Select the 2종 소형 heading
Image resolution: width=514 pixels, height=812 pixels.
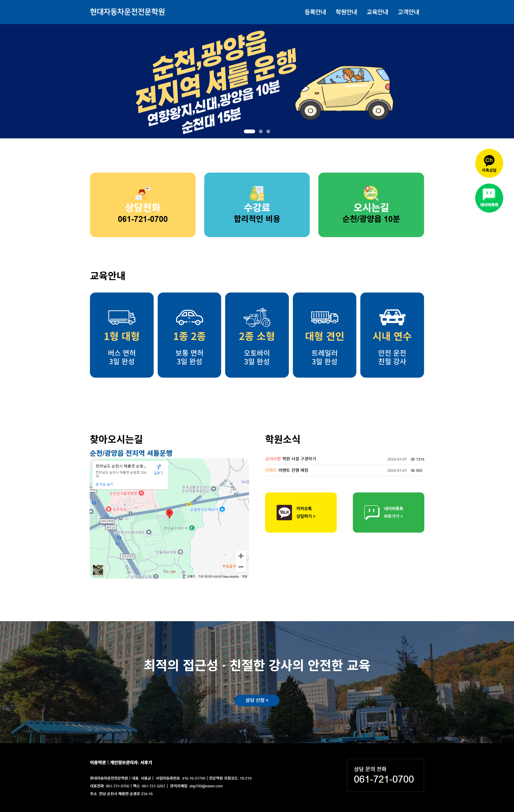pos(257,336)
